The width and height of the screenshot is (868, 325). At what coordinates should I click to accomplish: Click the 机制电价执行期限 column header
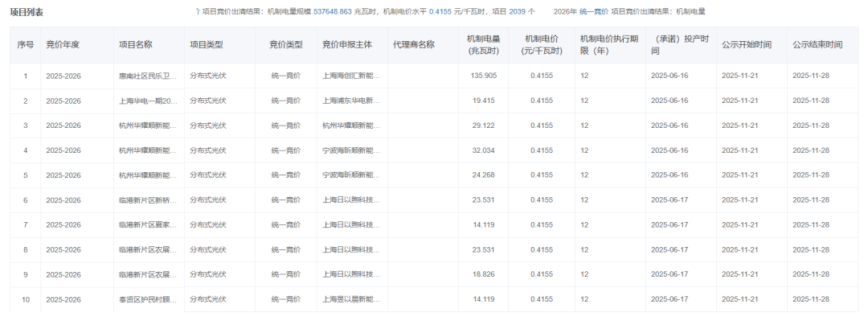[x=608, y=44]
